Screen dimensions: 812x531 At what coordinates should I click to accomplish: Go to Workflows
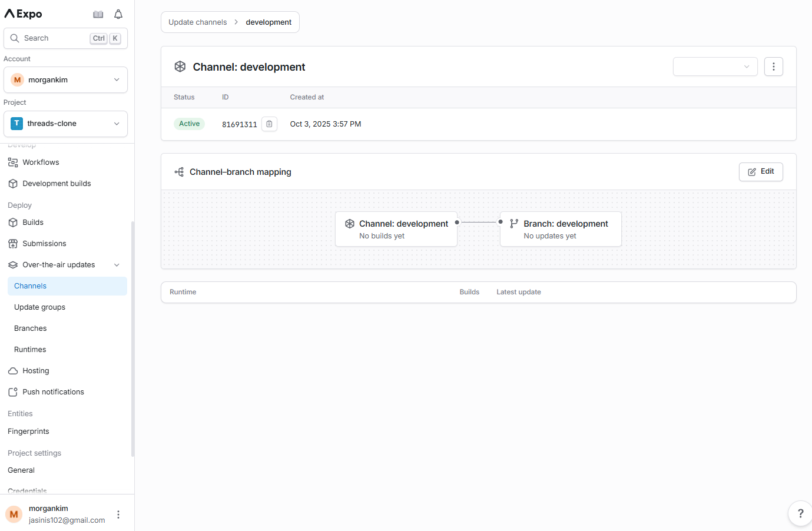(x=41, y=162)
